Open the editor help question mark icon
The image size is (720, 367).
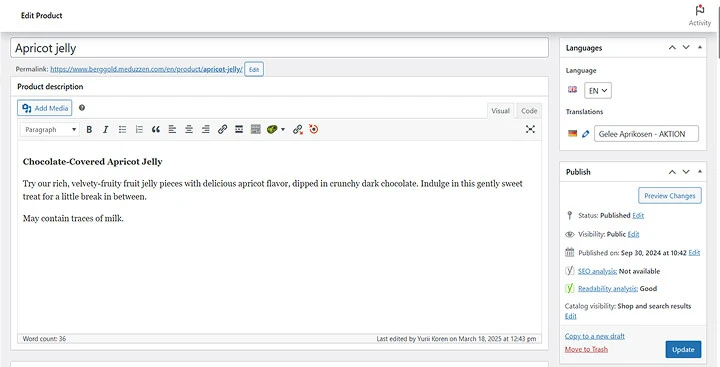[82, 108]
